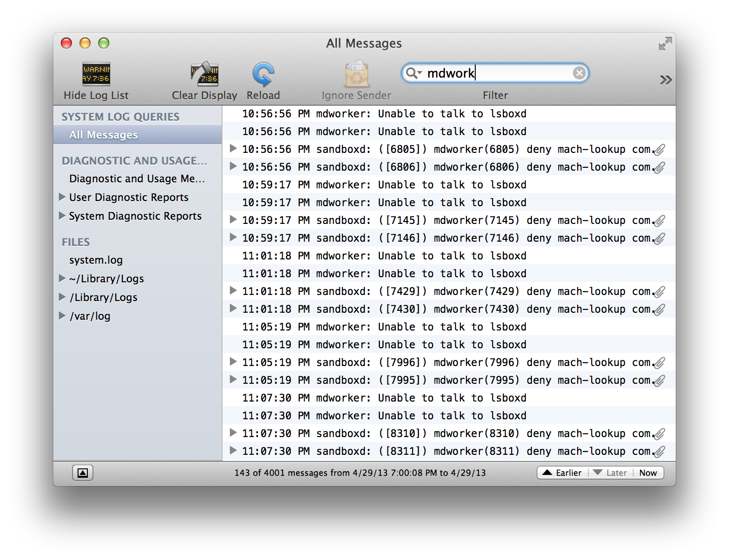Click the Earlier button in status bar
The height and width of the screenshot is (560, 729).
[x=563, y=473]
